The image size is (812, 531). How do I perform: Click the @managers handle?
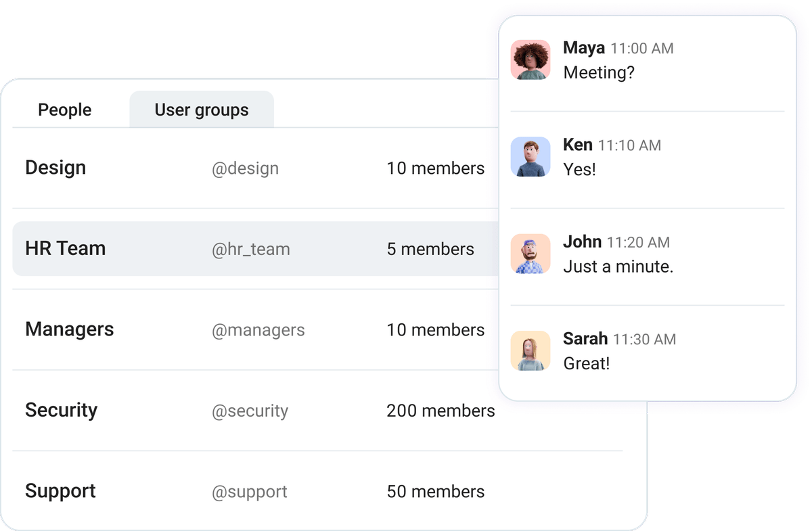pyautogui.click(x=258, y=330)
